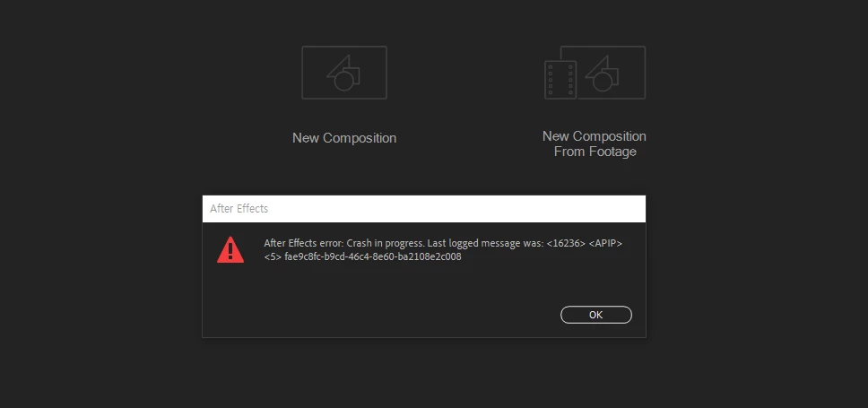Viewport: 868px width, 408px height.
Task: Click the fae9c8fc crash ID string
Action: tap(372, 256)
